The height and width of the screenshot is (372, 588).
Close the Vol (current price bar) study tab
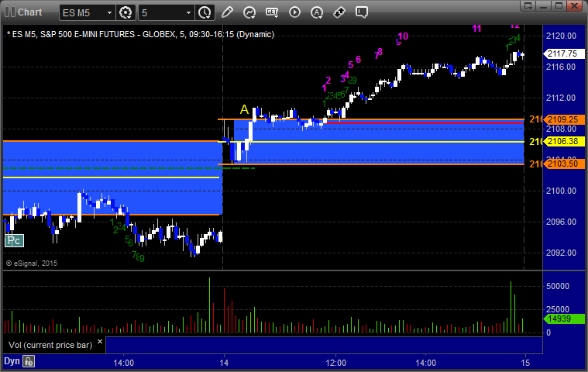(100, 341)
